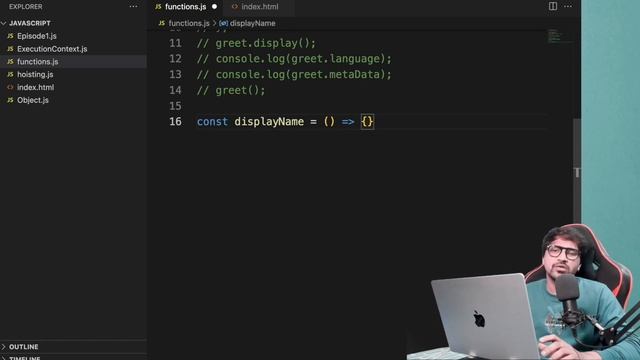
Task: Click line number 16 in gutter
Action: 176,122
